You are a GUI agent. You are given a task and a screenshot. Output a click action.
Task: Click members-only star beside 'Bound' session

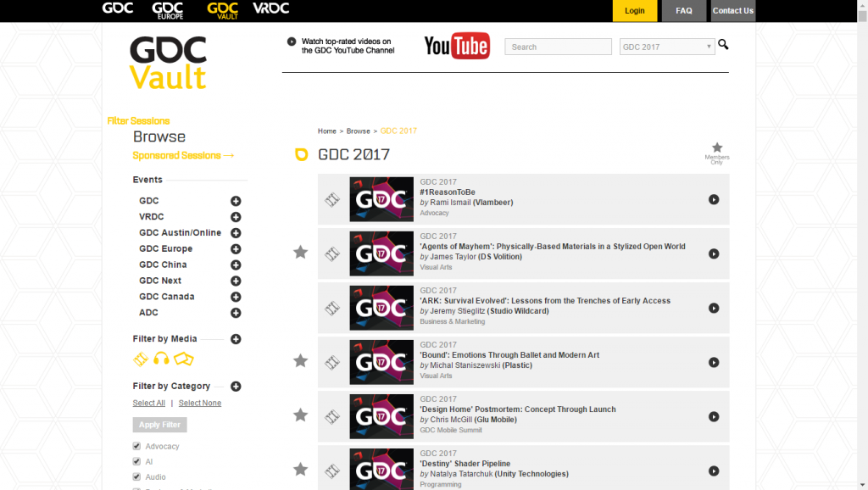coord(301,361)
